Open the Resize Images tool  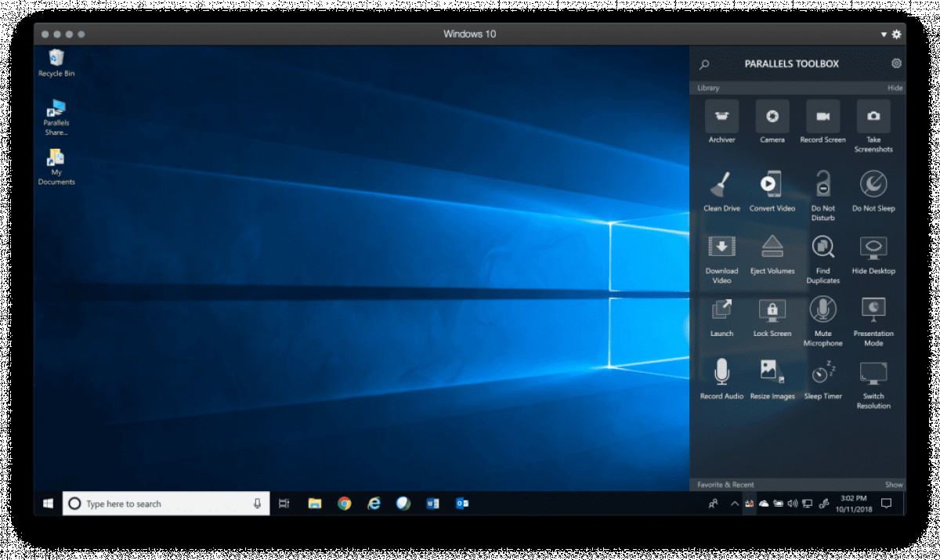click(x=772, y=373)
